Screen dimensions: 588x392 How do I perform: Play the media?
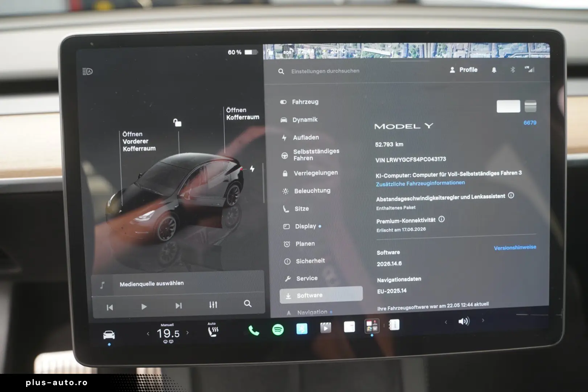[144, 307]
